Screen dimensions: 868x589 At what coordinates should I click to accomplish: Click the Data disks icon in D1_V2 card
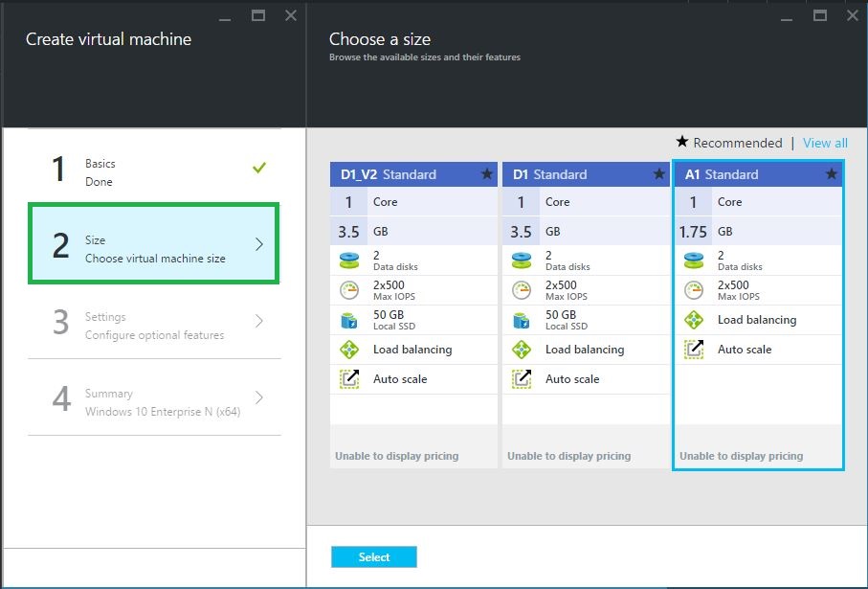point(349,260)
